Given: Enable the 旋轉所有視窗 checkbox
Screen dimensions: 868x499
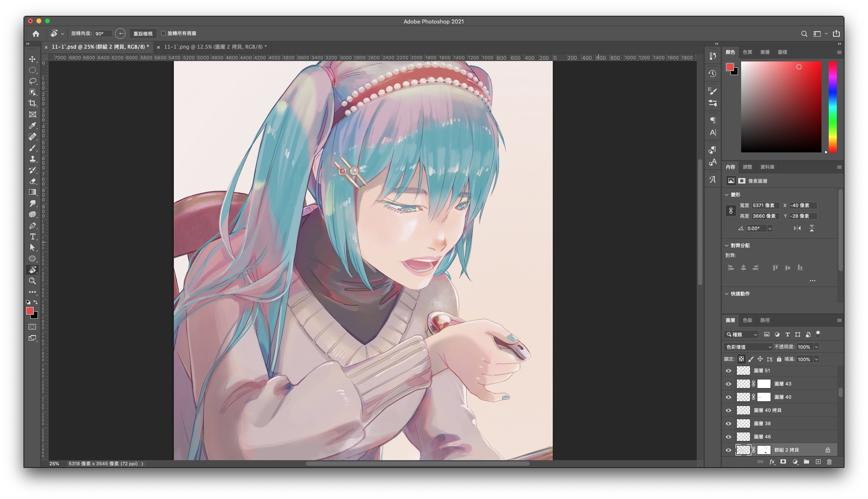Looking at the screenshot, I should (163, 33).
